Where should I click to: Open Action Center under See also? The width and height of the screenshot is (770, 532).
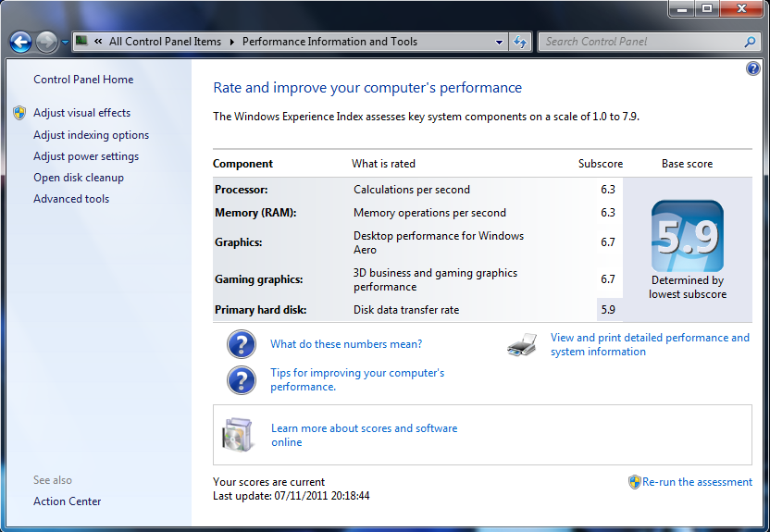[68, 501]
